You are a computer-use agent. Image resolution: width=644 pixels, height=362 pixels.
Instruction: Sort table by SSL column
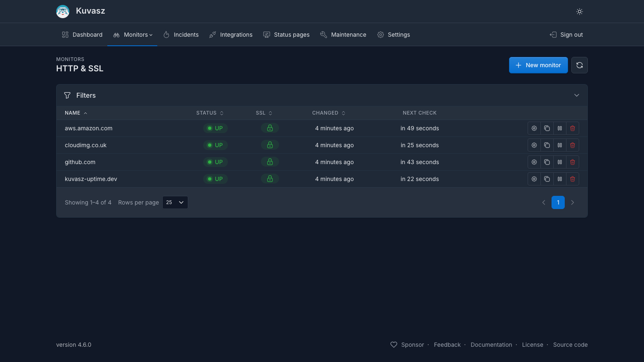[x=264, y=113]
